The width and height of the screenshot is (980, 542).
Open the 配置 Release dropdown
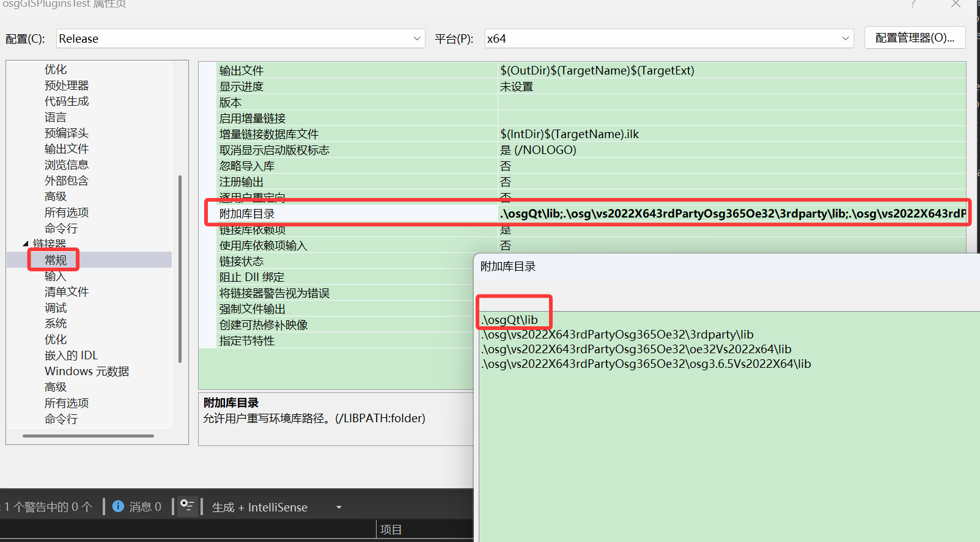coord(240,38)
